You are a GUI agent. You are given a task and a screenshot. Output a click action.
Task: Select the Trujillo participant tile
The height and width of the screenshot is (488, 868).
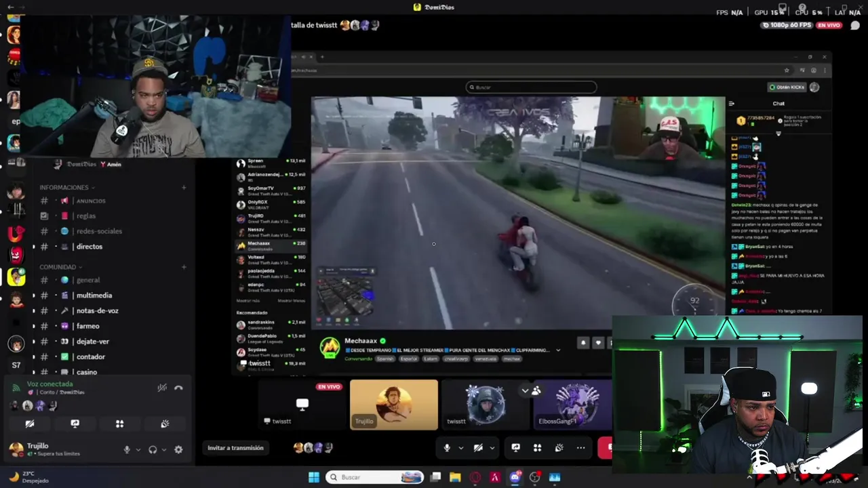(x=394, y=405)
